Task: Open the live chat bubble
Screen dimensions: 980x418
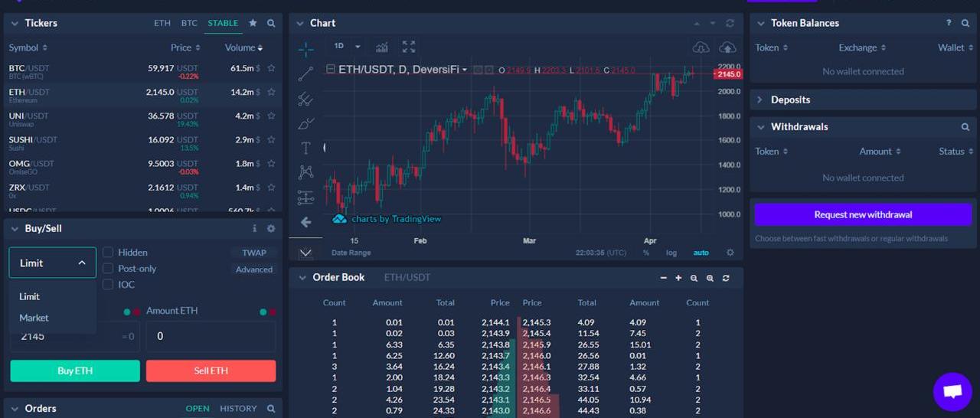Action: (952, 391)
